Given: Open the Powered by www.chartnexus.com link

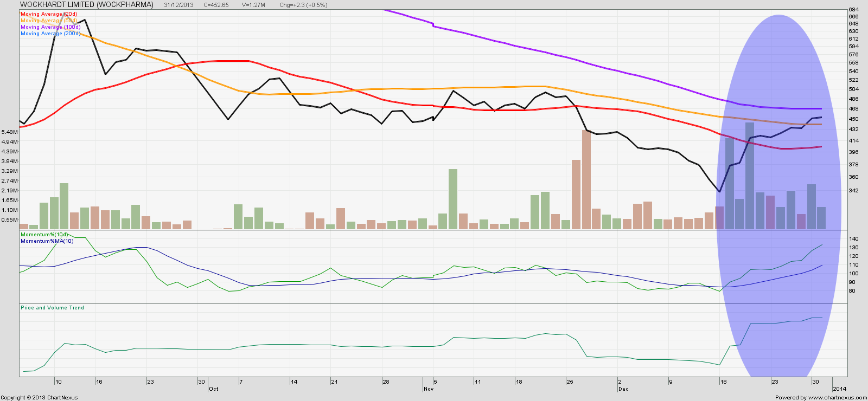Looking at the screenshot, I should pos(821,398).
